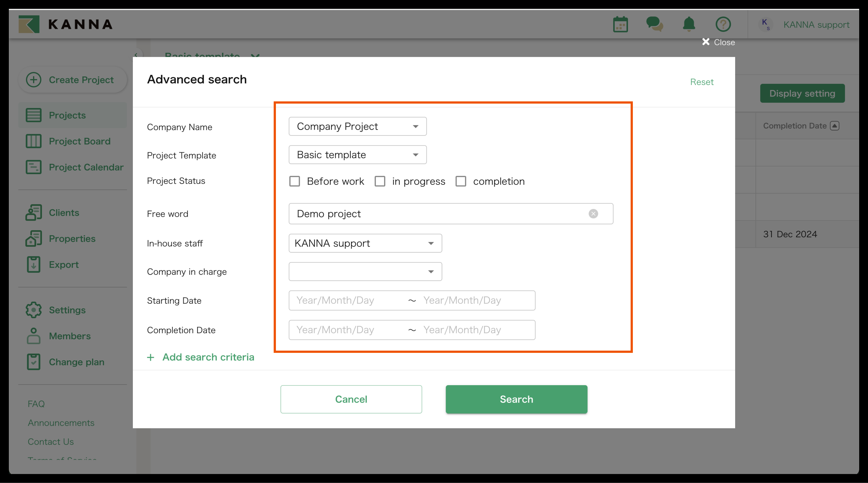Tick the in progress checkbox

380,181
